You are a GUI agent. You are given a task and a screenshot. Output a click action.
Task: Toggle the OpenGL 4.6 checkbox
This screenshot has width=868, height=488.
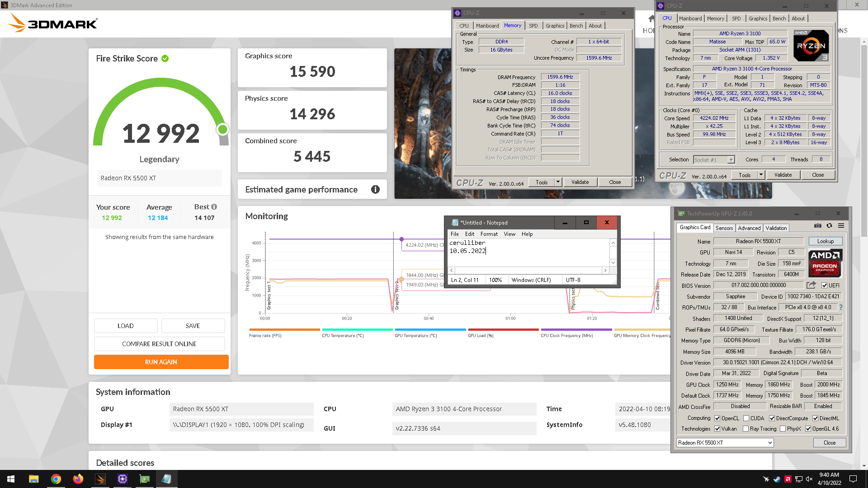click(808, 429)
